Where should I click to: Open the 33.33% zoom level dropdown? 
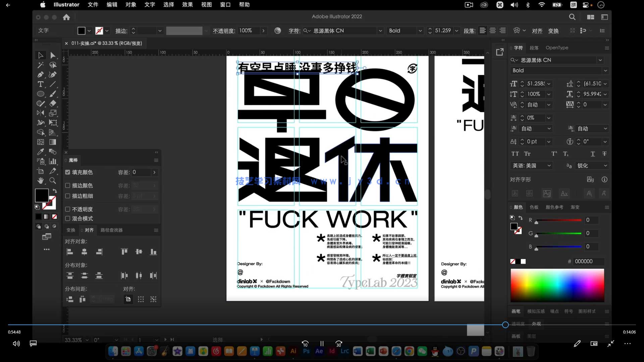87,340
